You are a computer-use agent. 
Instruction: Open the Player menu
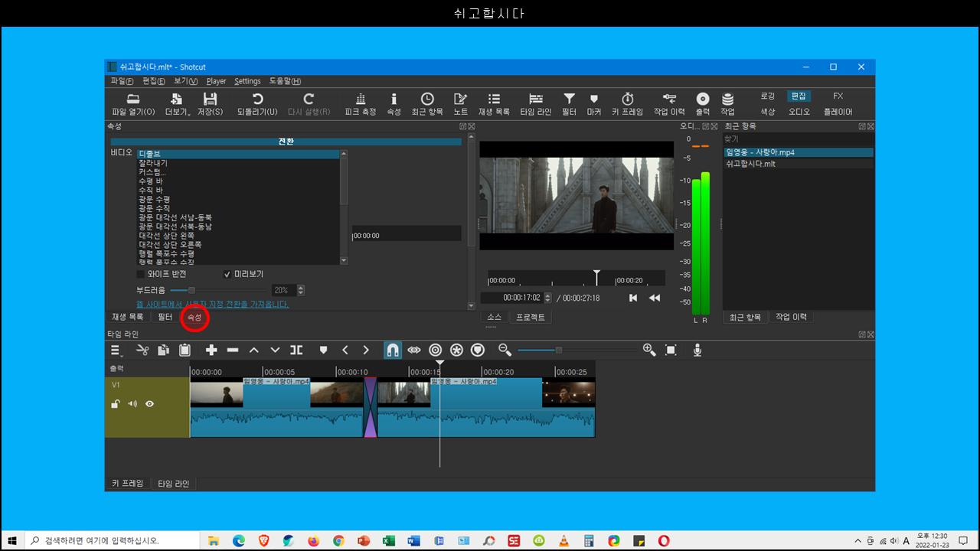pyautogui.click(x=216, y=81)
